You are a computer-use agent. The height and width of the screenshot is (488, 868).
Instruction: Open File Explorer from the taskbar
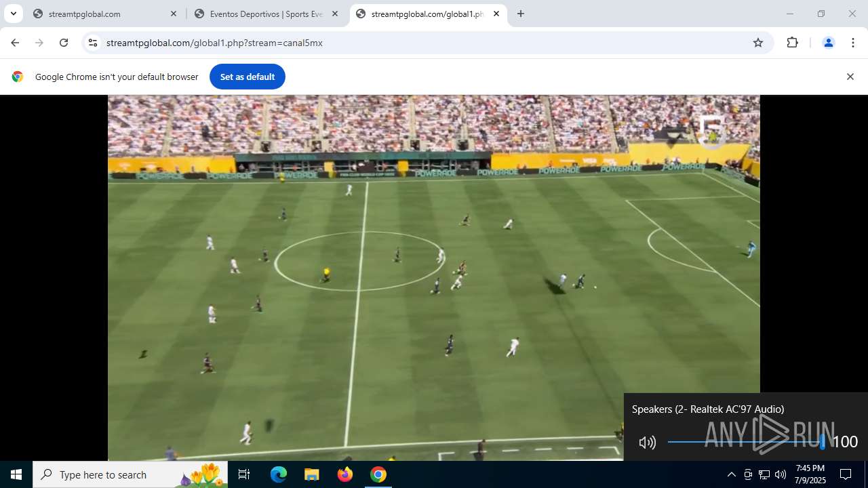pos(312,474)
